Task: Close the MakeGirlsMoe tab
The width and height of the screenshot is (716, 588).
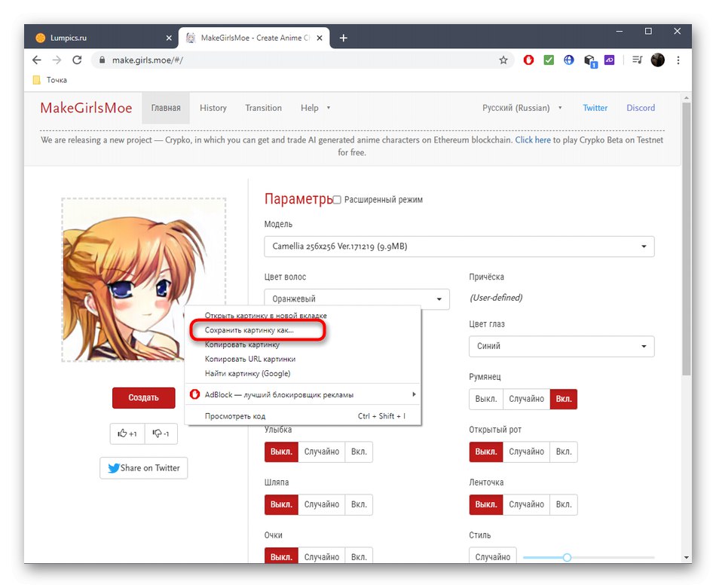Action: coord(320,38)
